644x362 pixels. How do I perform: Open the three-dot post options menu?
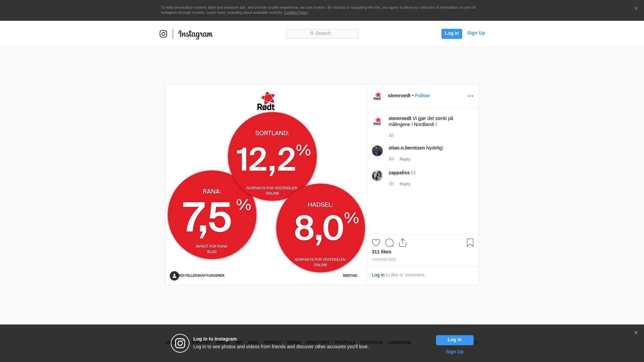click(x=470, y=96)
